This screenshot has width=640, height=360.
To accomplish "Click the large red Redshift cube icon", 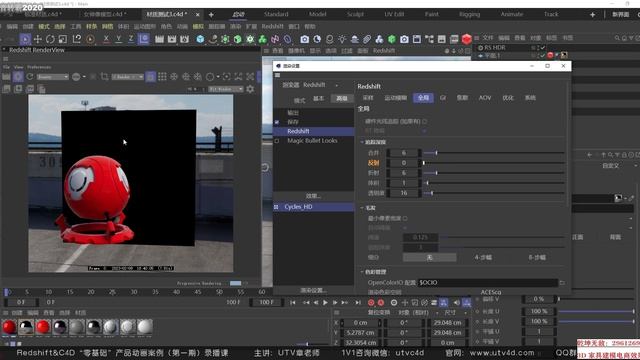I will pyautogui.click(x=467, y=39).
